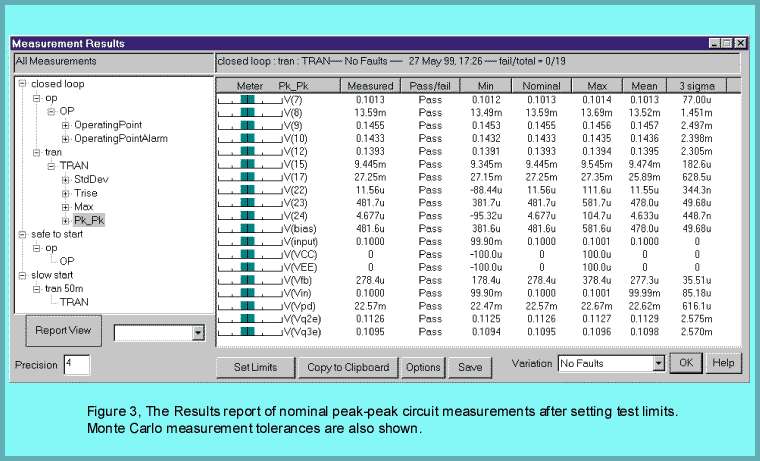Image resolution: width=760 pixels, height=461 pixels.
Task: Click the Precision input field
Action: 76,364
